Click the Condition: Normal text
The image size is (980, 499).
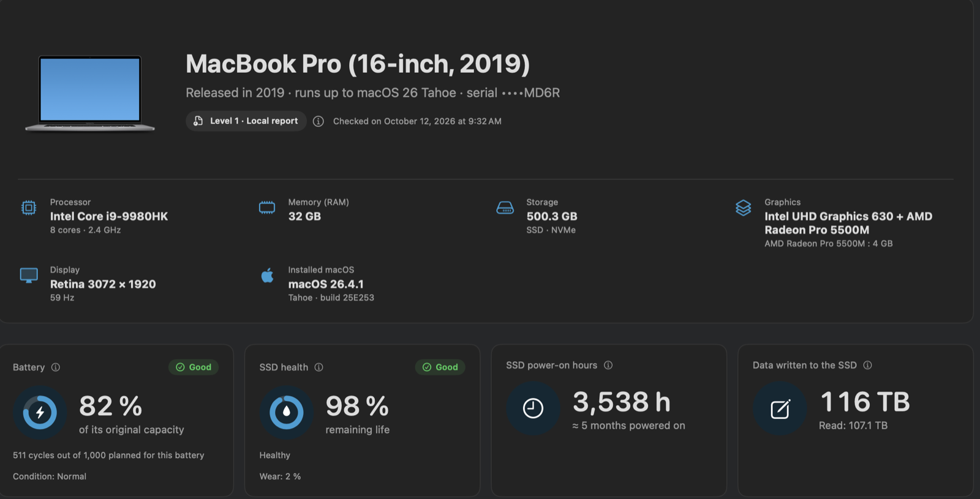click(50, 476)
